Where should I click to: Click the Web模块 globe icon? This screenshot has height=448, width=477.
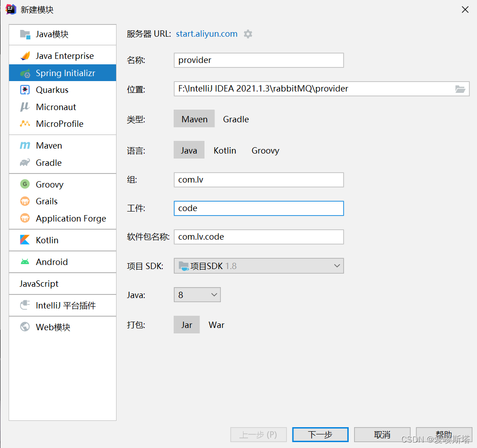click(25, 327)
